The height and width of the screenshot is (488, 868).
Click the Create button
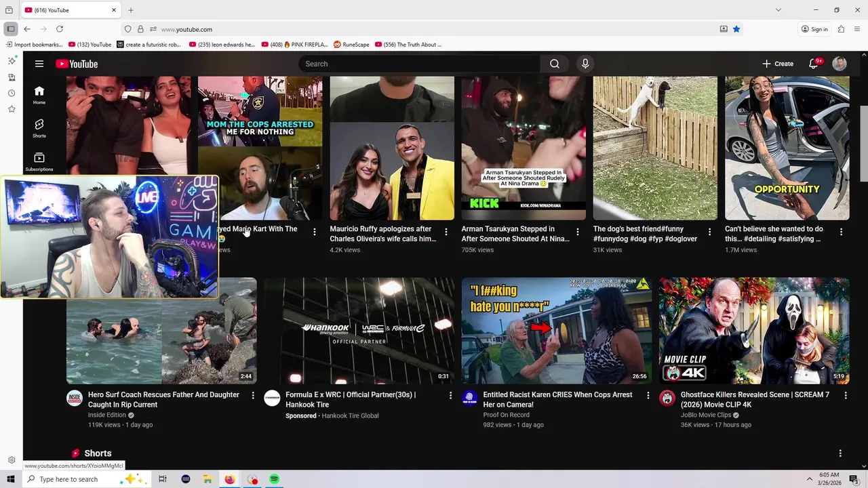[778, 64]
